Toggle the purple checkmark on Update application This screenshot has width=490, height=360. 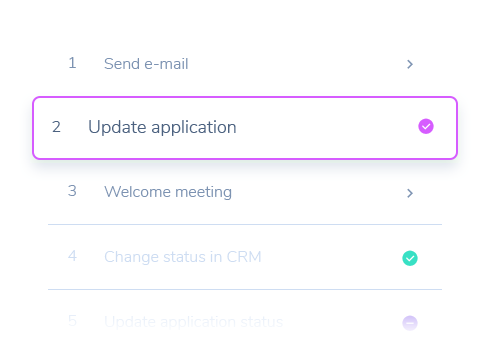point(426,126)
